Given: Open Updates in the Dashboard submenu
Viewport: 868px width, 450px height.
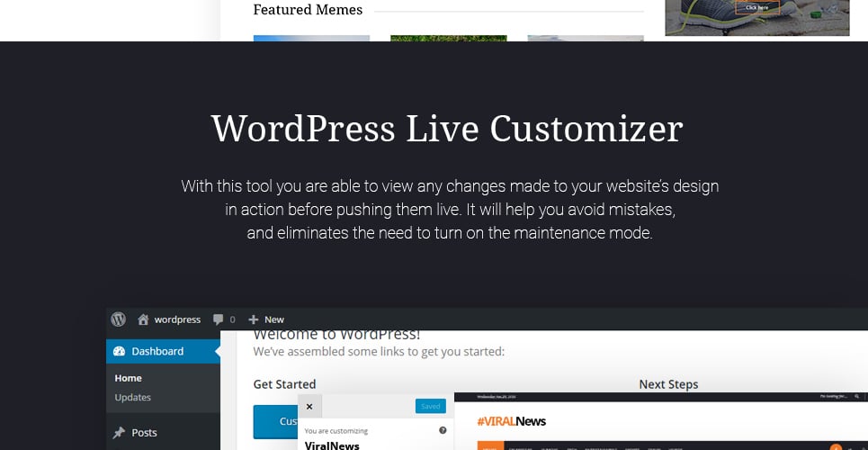Looking at the screenshot, I should point(132,398).
